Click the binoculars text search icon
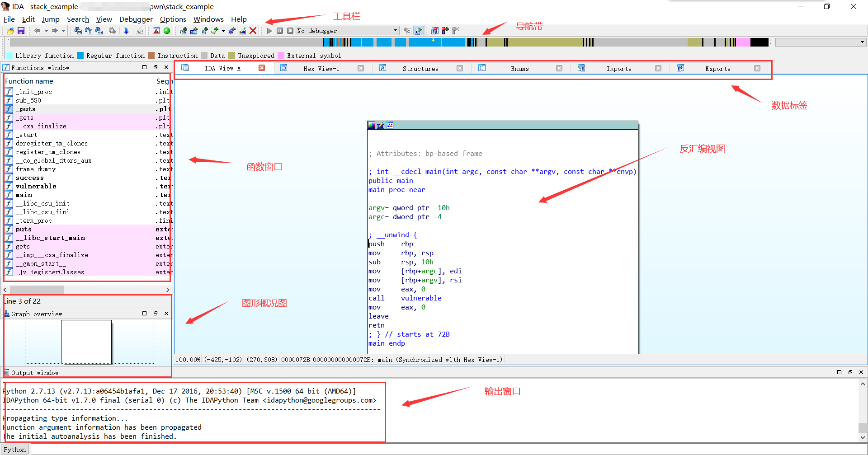 pos(89,31)
